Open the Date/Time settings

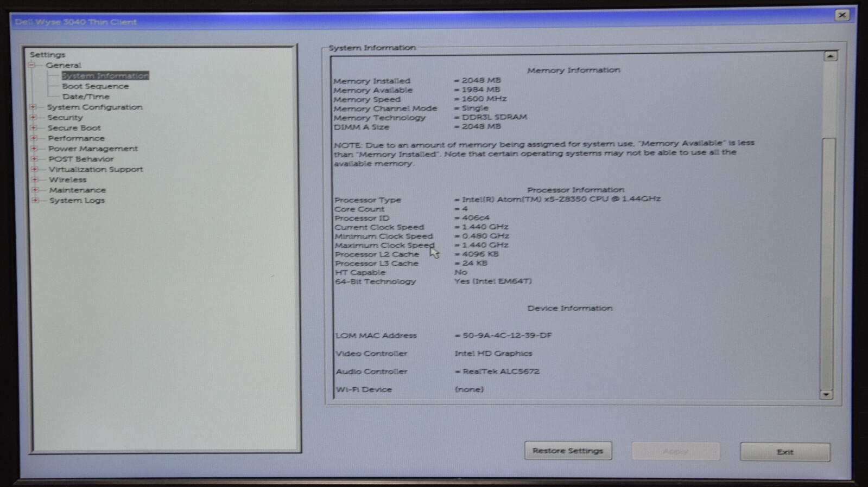[x=86, y=97]
